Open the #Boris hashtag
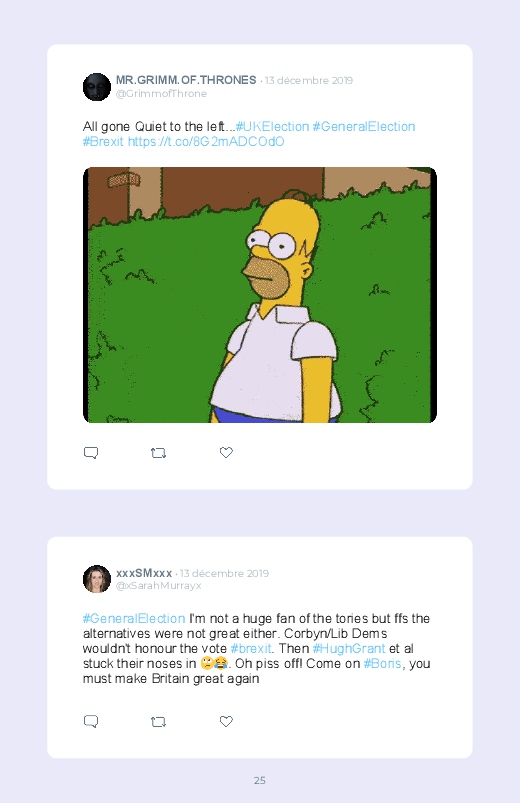Screen dimensions: 520x803 (382, 663)
